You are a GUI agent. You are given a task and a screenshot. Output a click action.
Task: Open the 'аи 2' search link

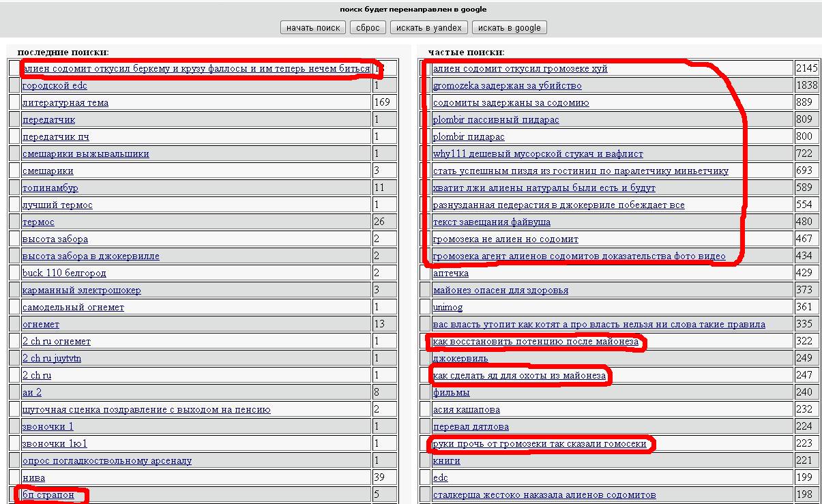coord(32,393)
